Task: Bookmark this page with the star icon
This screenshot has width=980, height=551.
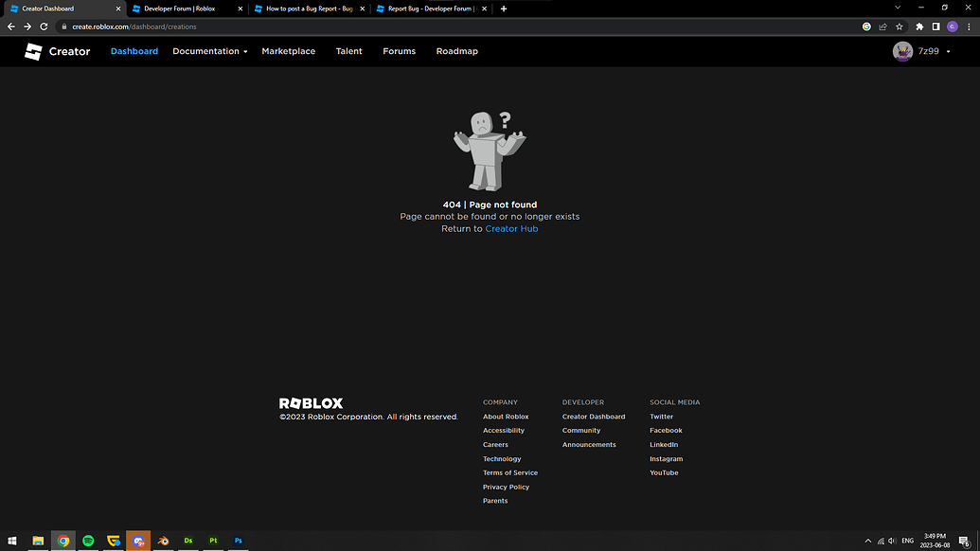Action: click(899, 27)
